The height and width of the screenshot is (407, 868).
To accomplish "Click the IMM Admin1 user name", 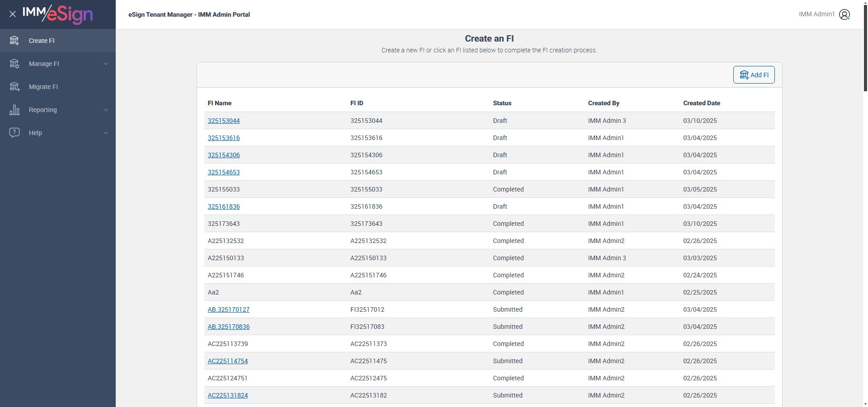I will [x=816, y=14].
